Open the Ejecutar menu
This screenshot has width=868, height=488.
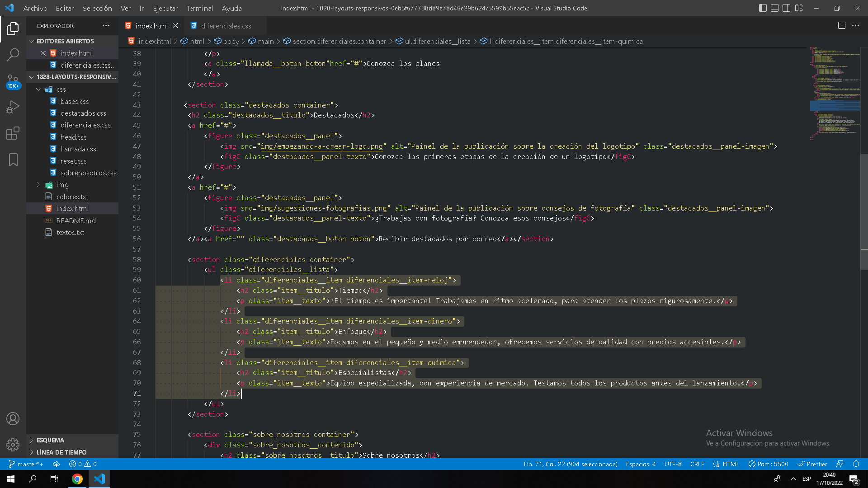165,8
